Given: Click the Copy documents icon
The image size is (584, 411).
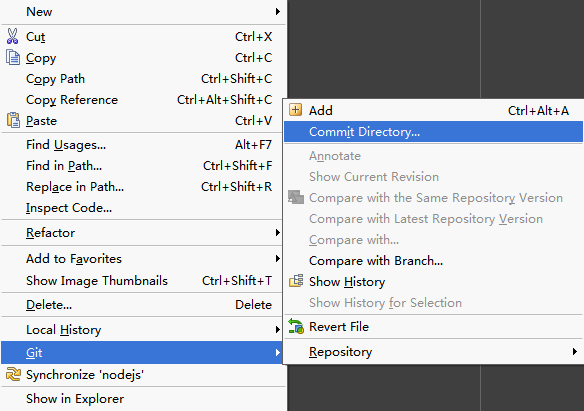Looking at the screenshot, I should (13, 57).
